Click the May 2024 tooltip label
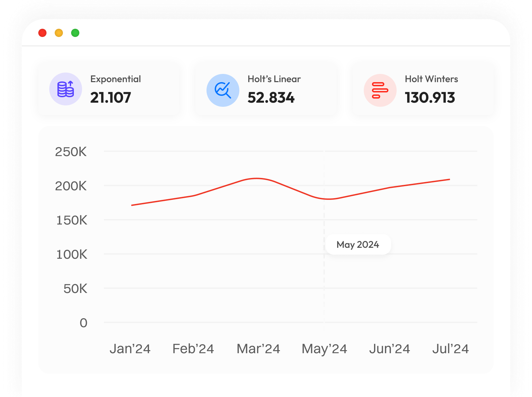Viewport: 532px width, 397px height. tap(358, 244)
